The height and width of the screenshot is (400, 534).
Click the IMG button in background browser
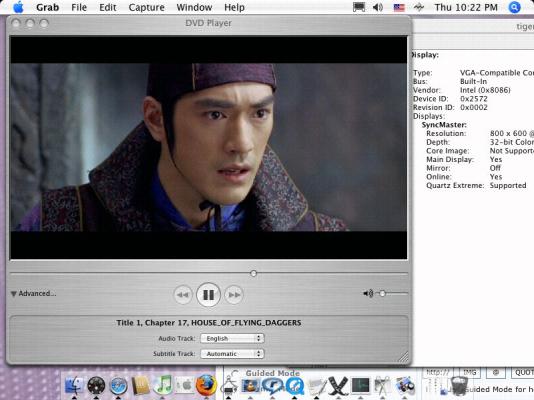pyautogui.click(x=470, y=372)
